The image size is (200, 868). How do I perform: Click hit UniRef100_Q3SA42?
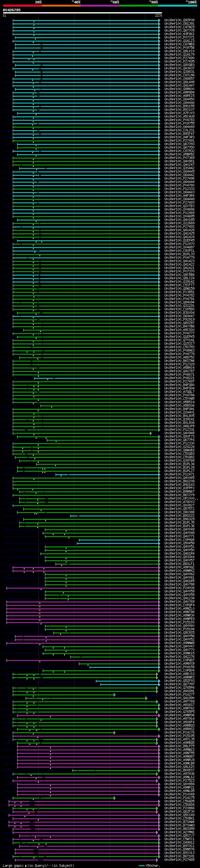coord(179,168)
